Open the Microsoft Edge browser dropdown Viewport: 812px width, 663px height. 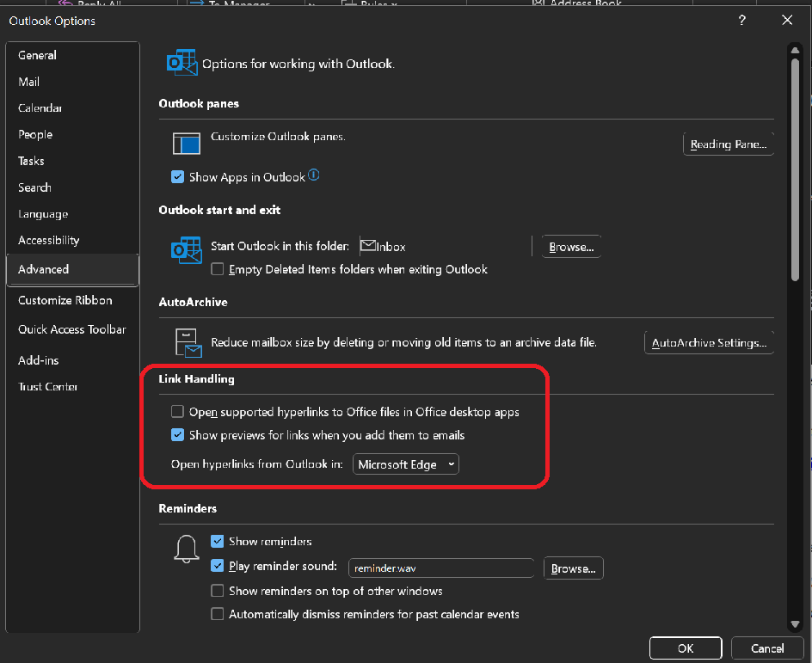click(x=405, y=464)
